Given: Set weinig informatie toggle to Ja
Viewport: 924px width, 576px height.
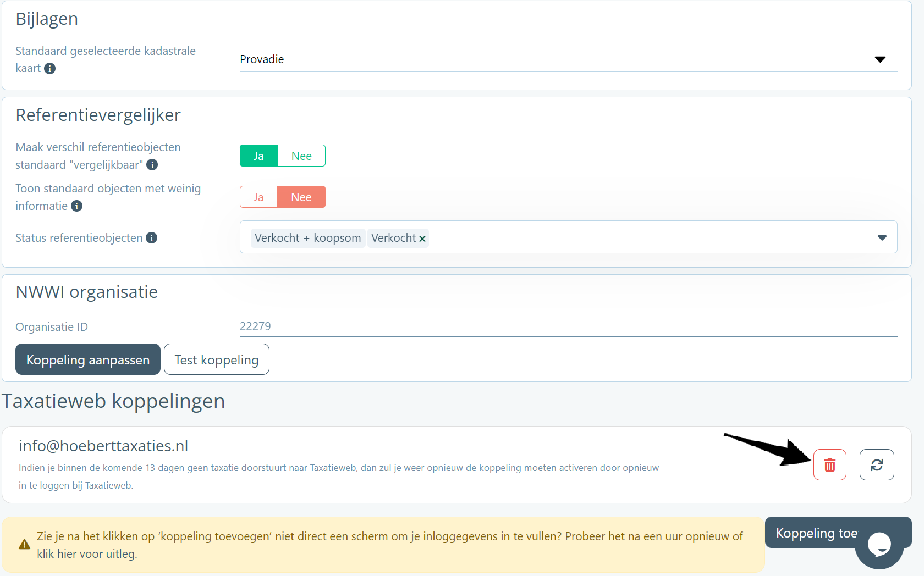Looking at the screenshot, I should point(258,197).
